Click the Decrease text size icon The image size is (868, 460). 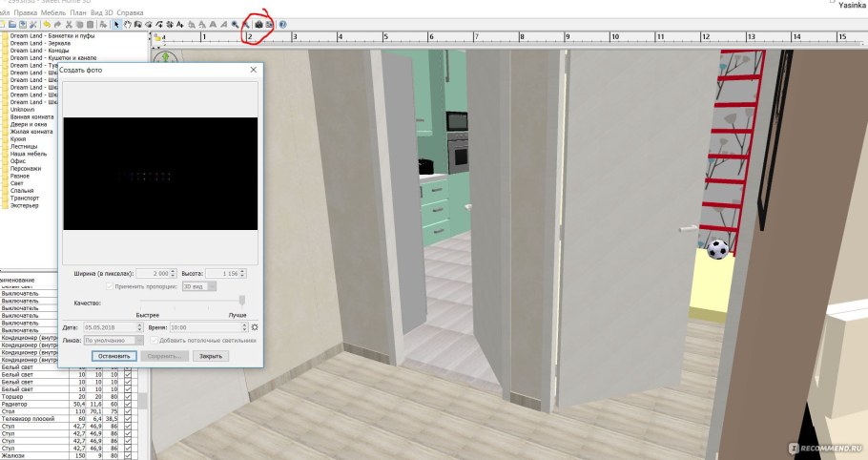point(202,25)
